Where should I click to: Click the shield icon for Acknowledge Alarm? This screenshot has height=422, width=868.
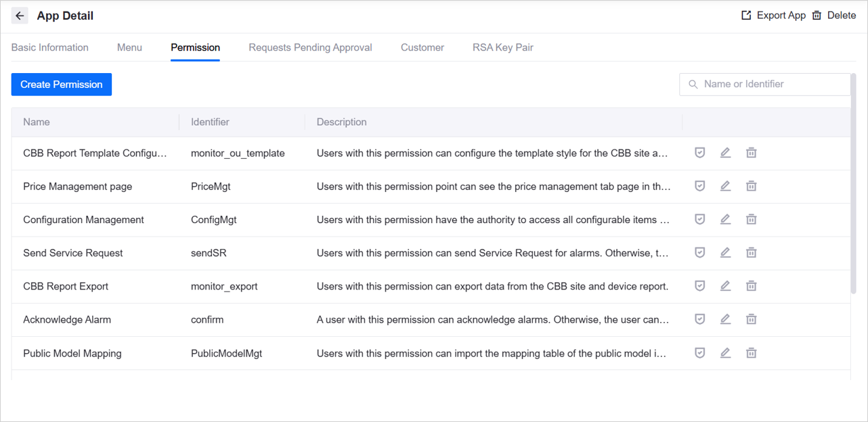point(700,319)
